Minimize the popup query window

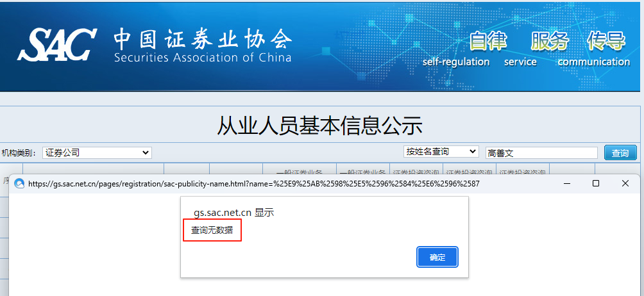pyautogui.click(x=567, y=183)
